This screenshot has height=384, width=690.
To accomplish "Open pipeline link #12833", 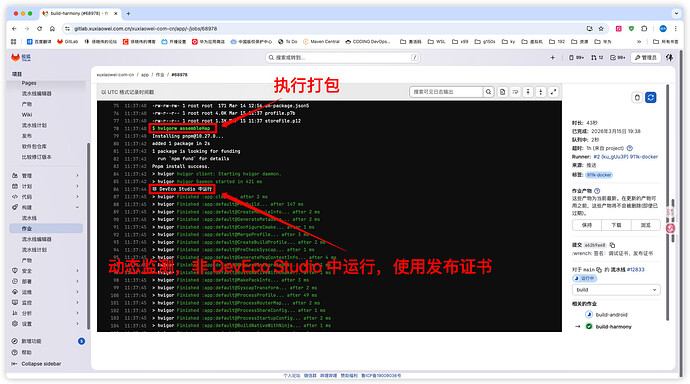I will [635, 270].
